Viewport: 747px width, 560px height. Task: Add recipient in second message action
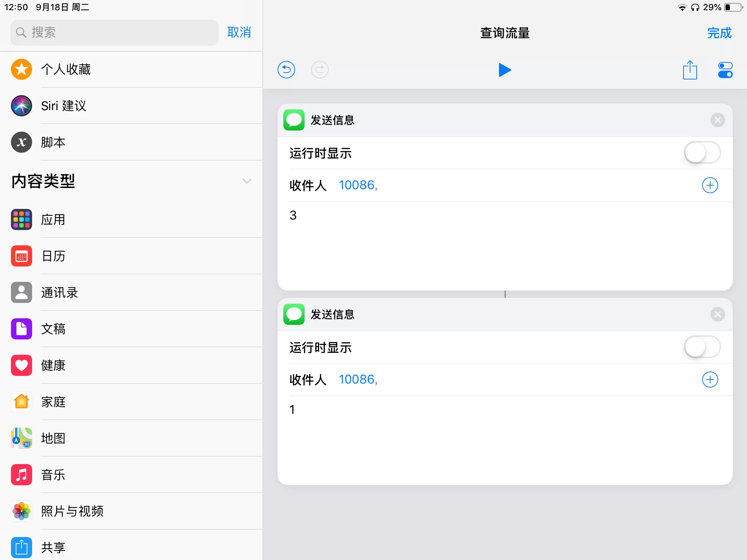710,380
